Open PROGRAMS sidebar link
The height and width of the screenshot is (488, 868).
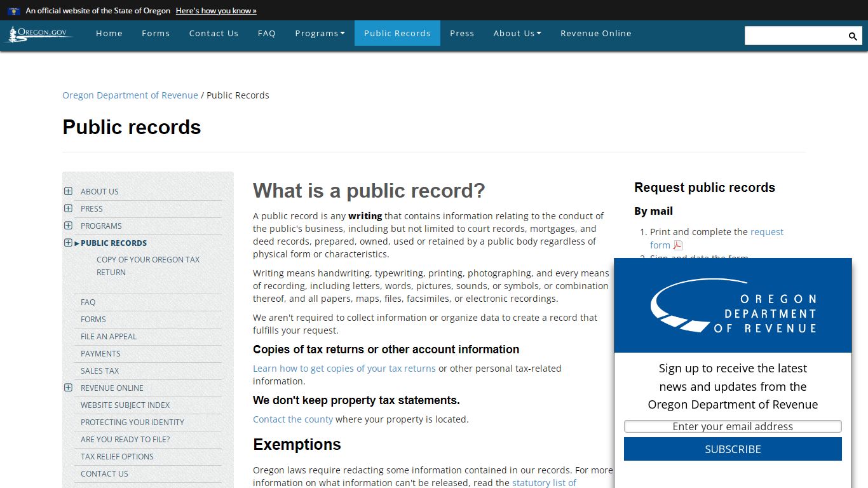point(101,226)
